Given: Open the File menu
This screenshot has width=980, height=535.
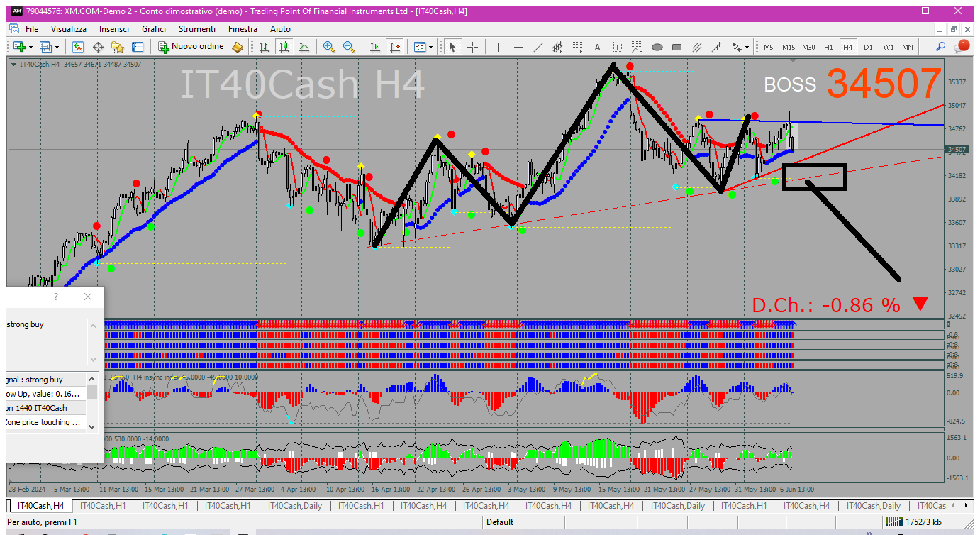Looking at the screenshot, I should (x=32, y=29).
